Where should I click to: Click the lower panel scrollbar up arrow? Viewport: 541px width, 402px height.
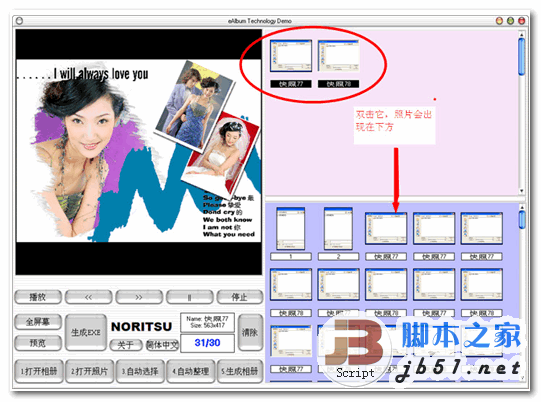[522, 207]
